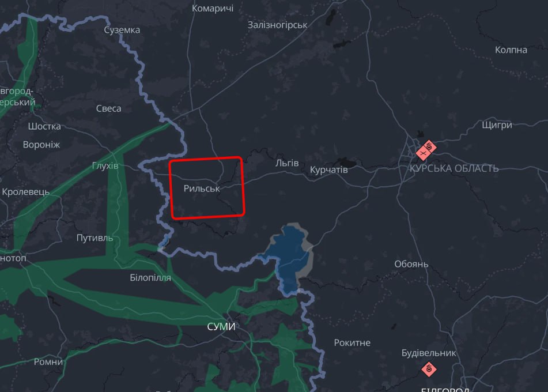Image resolution: width=548 pixels, height=392 pixels.
Task: Click the Обоянь town label
Action: pyautogui.click(x=411, y=264)
